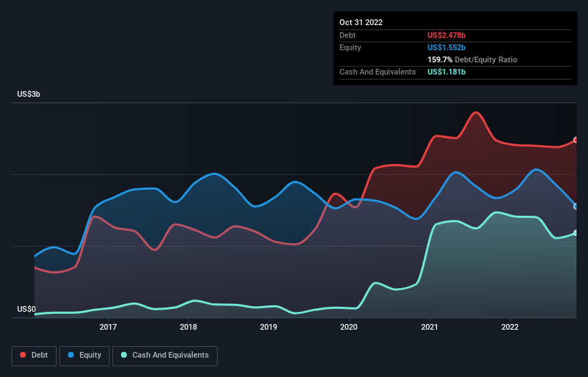Toggle the Equity legend button
The height and width of the screenshot is (377, 588).
click(x=85, y=355)
